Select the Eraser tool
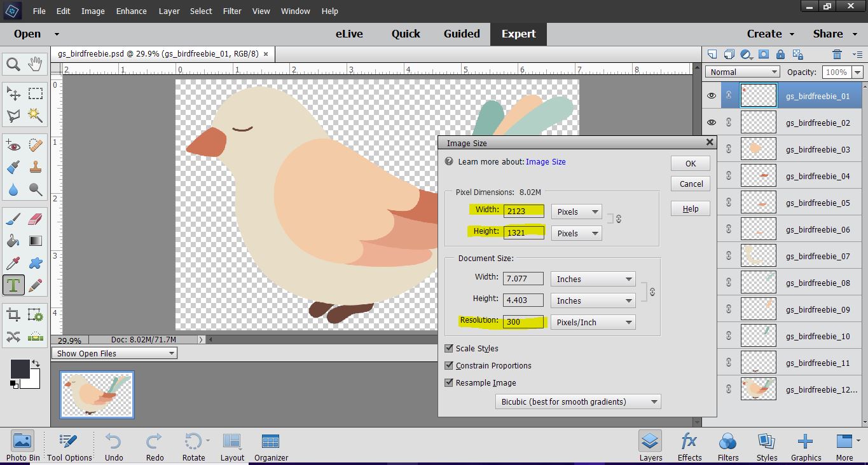This screenshot has width=868, height=465. tap(35, 220)
